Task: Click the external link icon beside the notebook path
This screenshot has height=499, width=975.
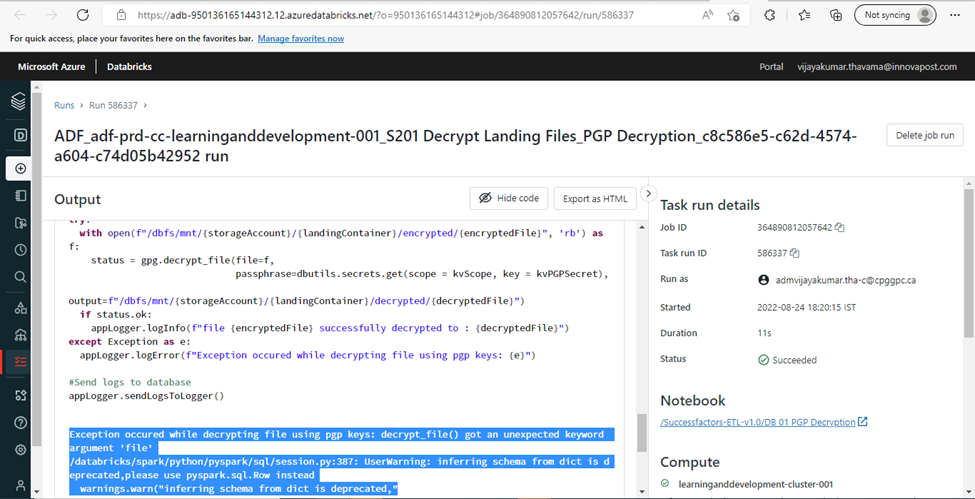Action: [862, 422]
